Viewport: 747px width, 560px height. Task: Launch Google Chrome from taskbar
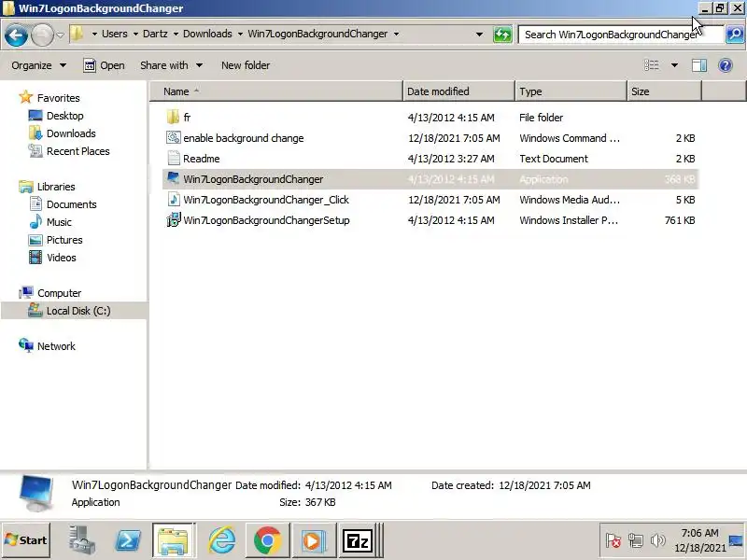[x=267, y=540]
